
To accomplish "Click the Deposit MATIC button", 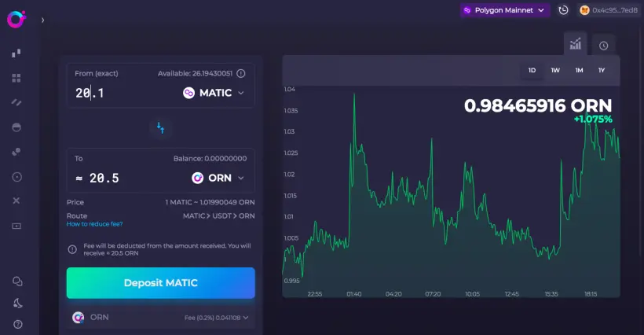I will coord(160,283).
